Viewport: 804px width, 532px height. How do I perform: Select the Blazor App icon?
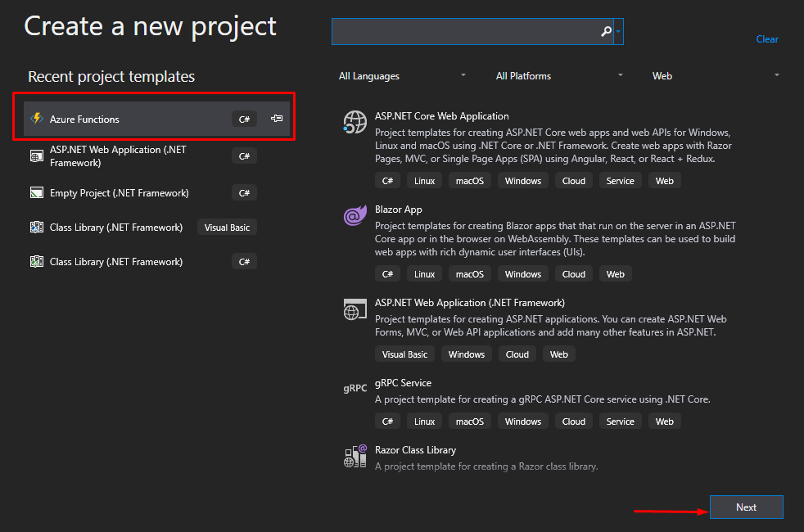(x=355, y=215)
